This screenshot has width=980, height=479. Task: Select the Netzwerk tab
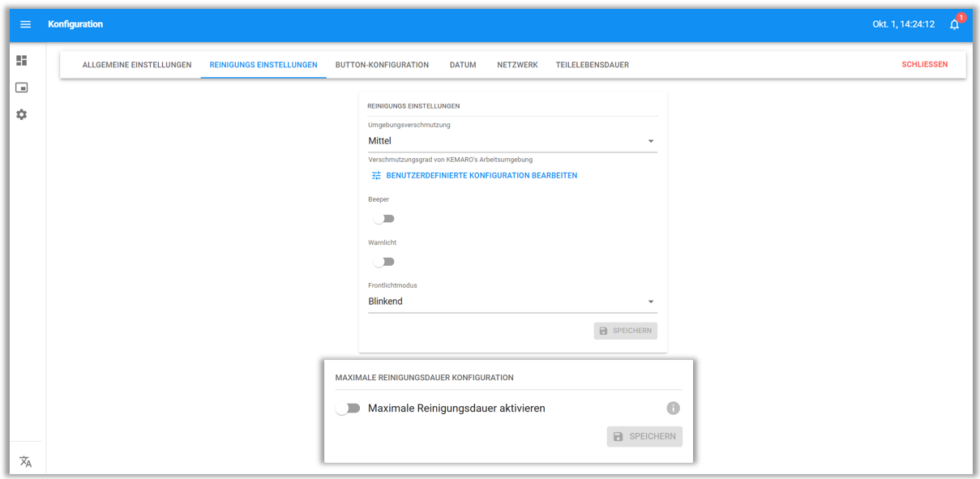(x=517, y=65)
